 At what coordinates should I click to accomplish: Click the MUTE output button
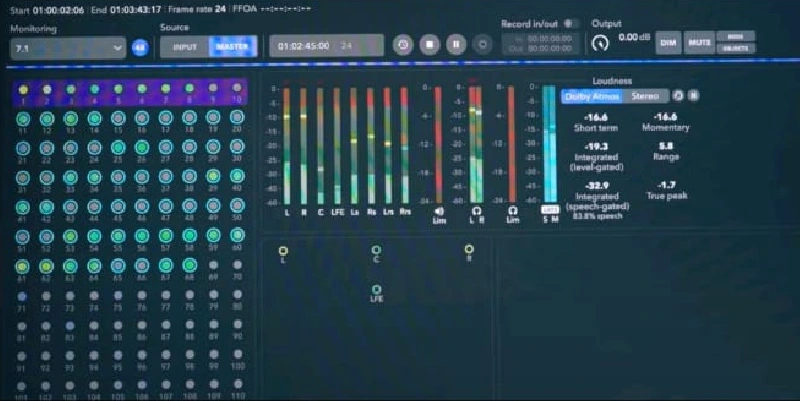pos(698,42)
